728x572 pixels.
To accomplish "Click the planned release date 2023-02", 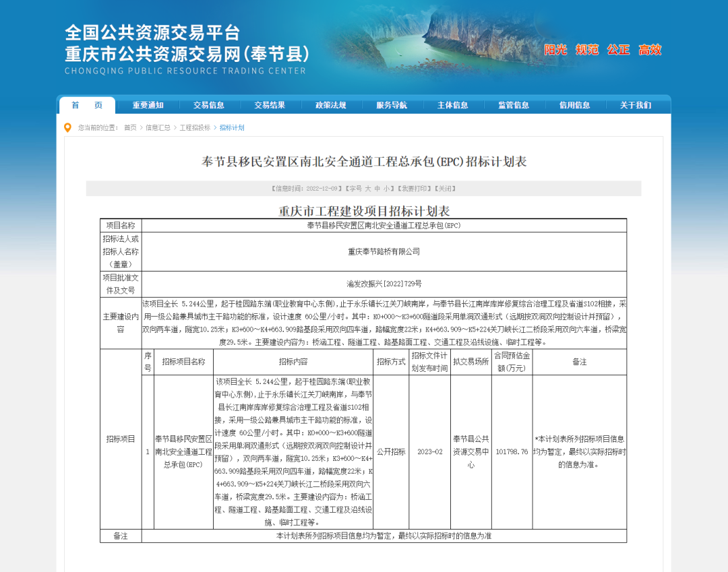I will click(430, 451).
